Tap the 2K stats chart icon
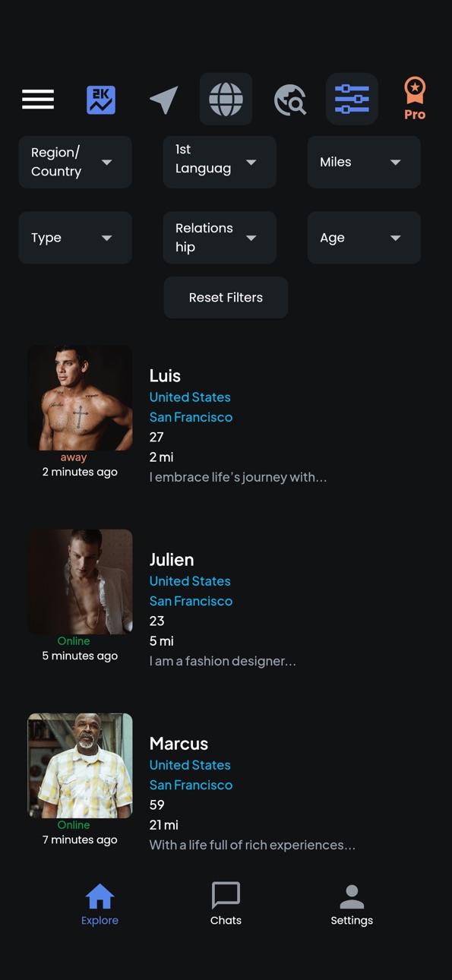The width and height of the screenshot is (452, 980). [x=101, y=100]
